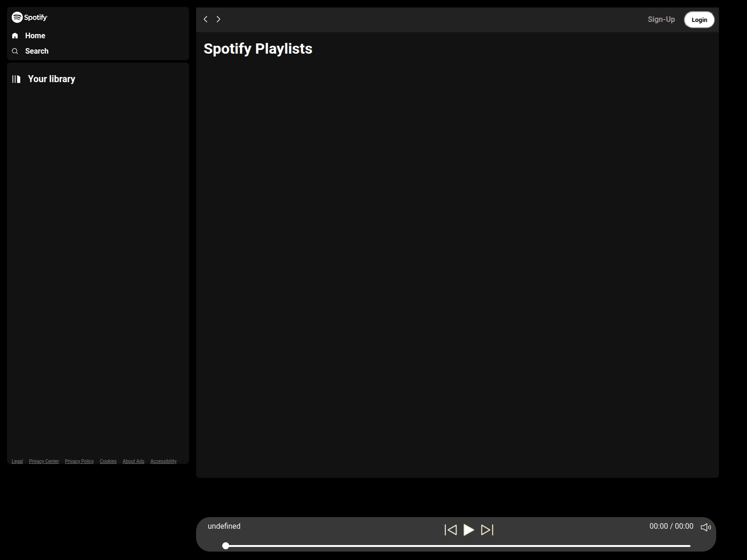The width and height of the screenshot is (747, 560).
Task: Click the Home house icon
Action: (15, 35)
